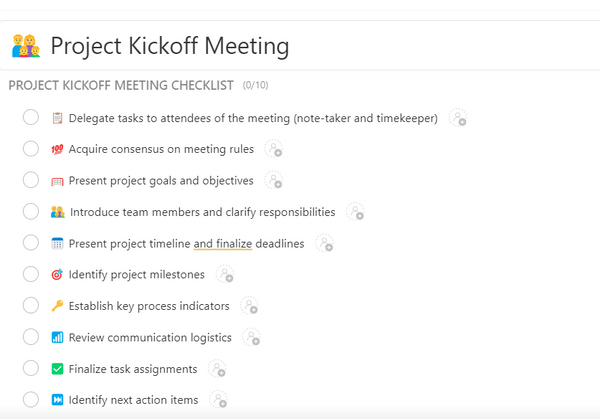Viewport: 600px width, 419px height.
Task: Assign user to Present project timeline item
Action: pyautogui.click(x=324, y=243)
